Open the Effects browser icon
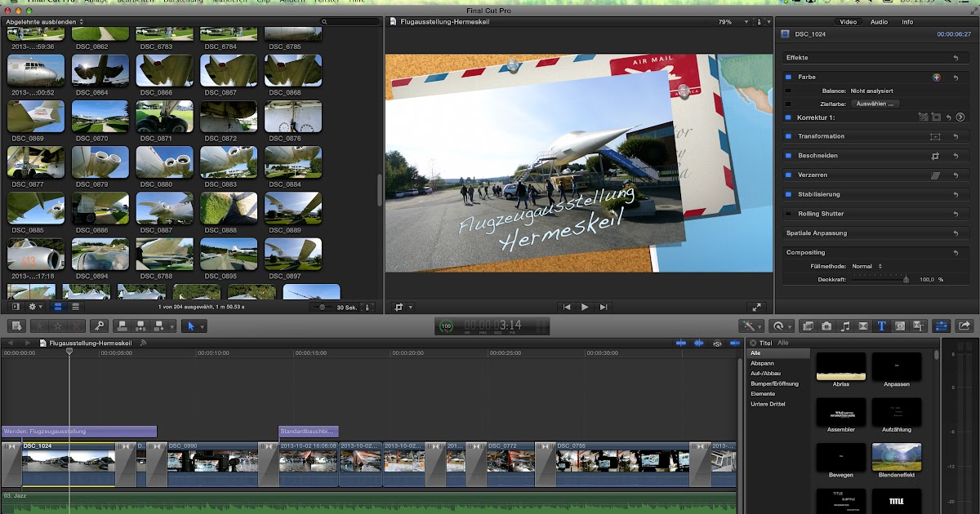The width and height of the screenshot is (980, 514). (808, 326)
